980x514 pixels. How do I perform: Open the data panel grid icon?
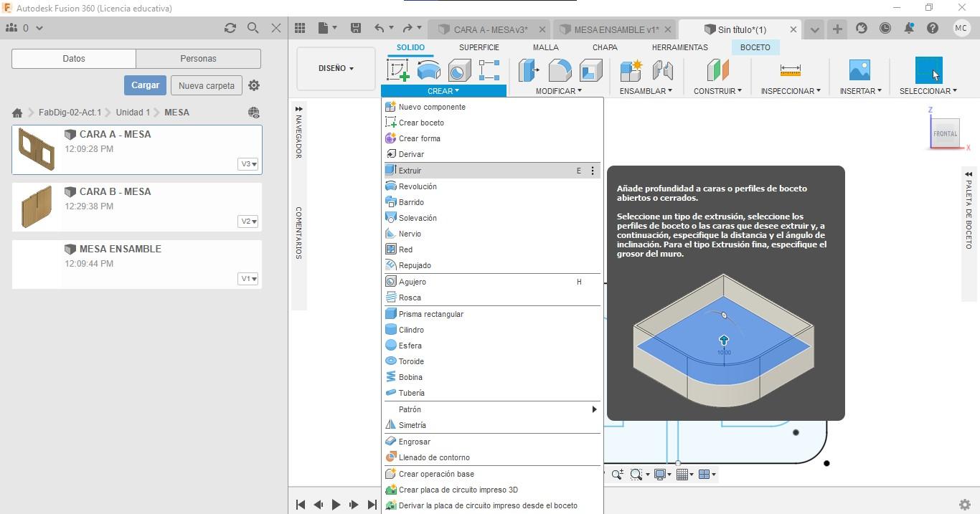(x=300, y=28)
